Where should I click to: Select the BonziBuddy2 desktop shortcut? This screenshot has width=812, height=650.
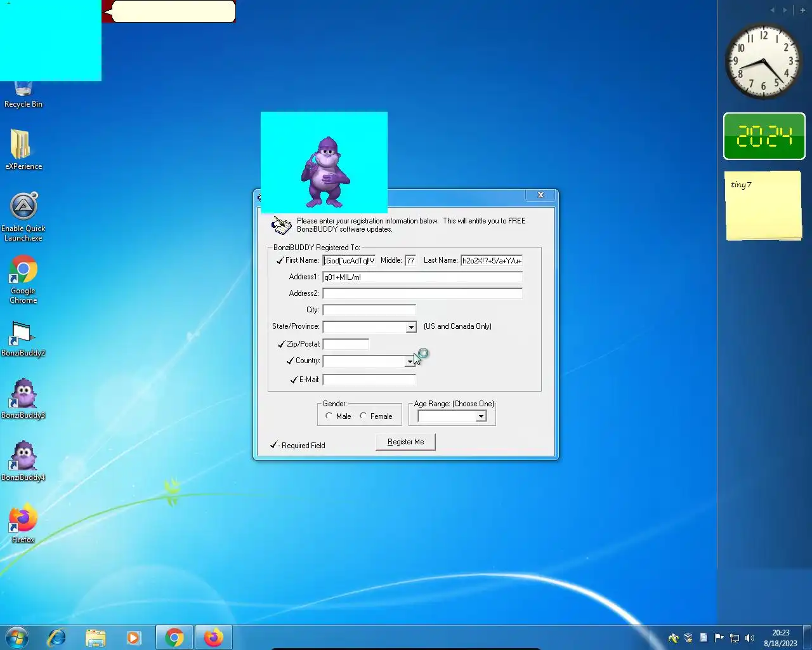point(23,339)
